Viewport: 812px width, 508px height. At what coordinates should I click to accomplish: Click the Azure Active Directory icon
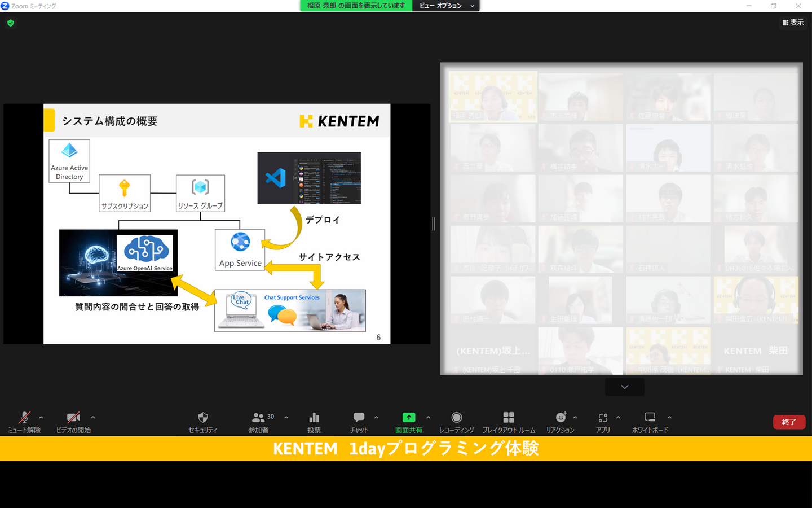[69, 150]
